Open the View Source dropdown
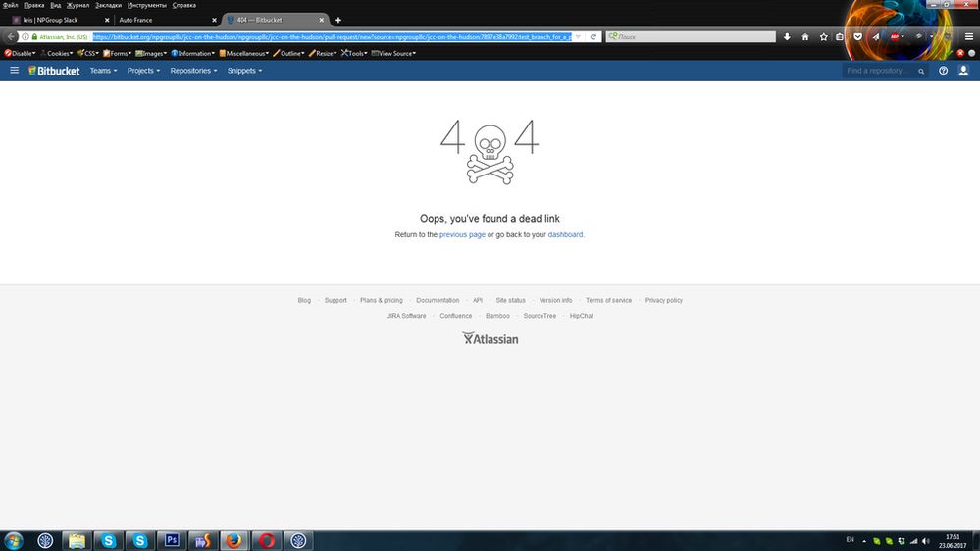 pyautogui.click(x=393, y=53)
